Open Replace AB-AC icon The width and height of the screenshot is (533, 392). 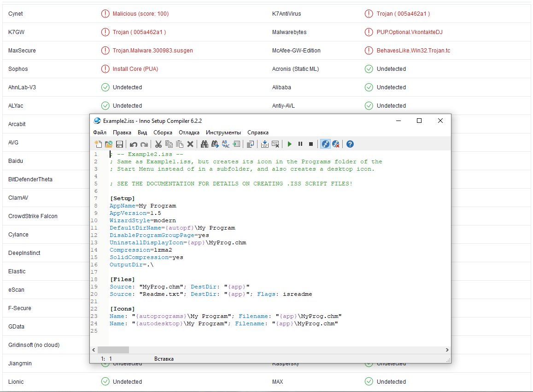tap(226, 144)
